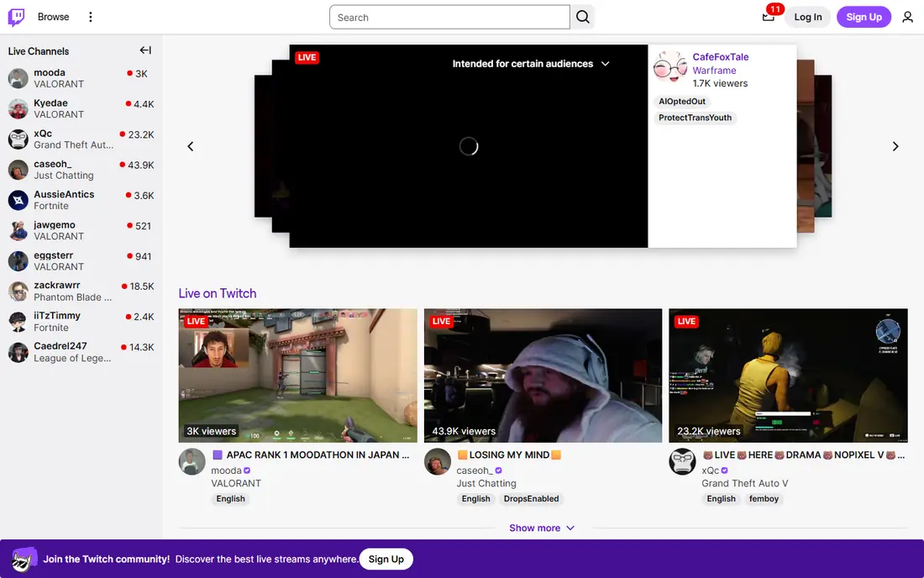Click xQc avatar under stream card

(x=682, y=462)
